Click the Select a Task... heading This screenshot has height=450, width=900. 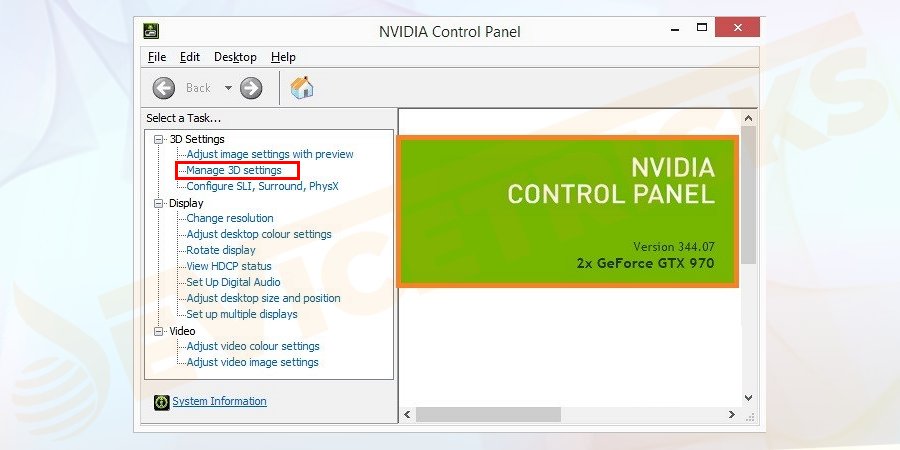(x=184, y=118)
